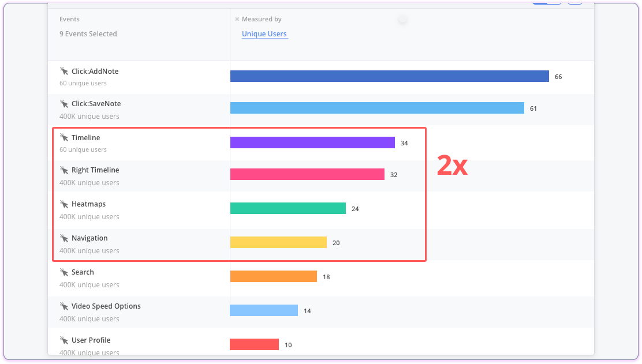Click the red User Profile bar

tap(254, 344)
